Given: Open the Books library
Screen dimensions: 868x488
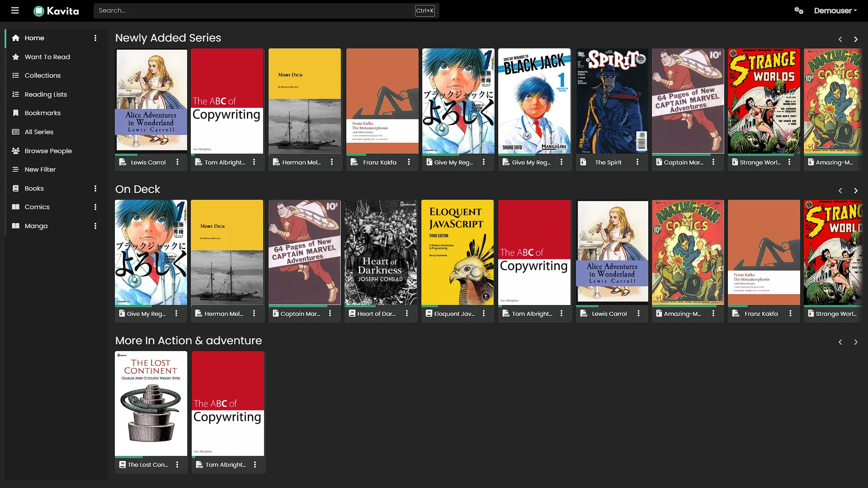Looking at the screenshot, I should (34, 188).
